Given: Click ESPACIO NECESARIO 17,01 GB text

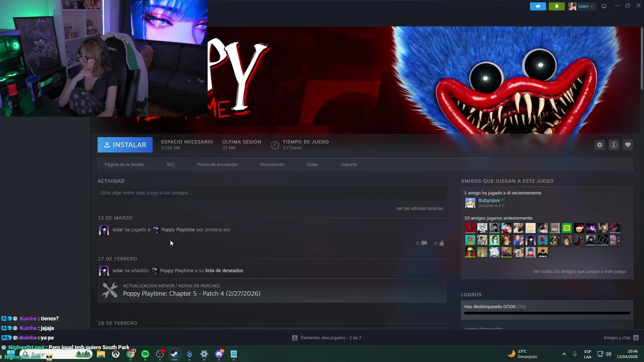Looking at the screenshot, I should [x=187, y=144].
